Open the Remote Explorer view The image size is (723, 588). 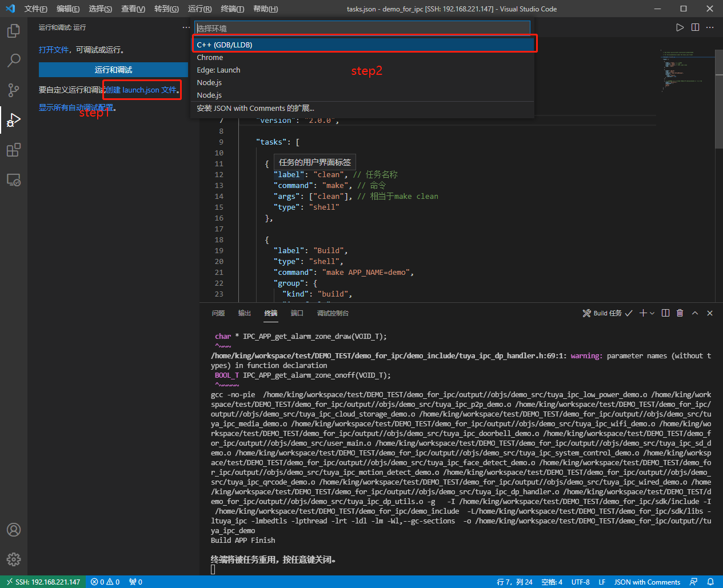click(x=14, y=179)
